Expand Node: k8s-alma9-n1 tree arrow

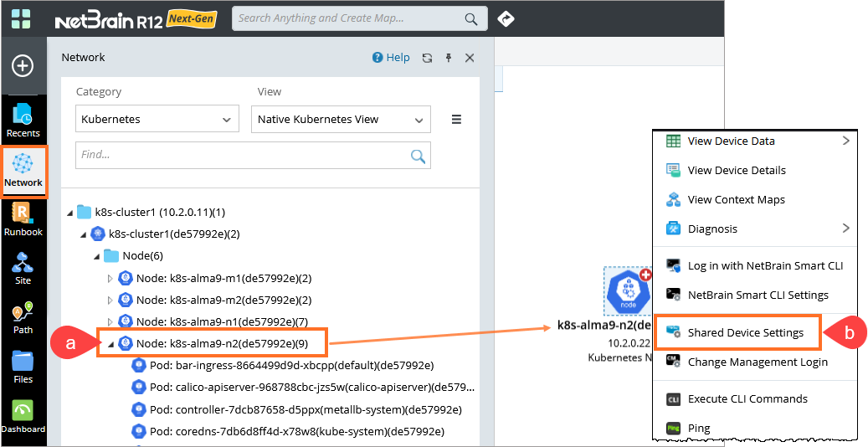coord(110,321)
